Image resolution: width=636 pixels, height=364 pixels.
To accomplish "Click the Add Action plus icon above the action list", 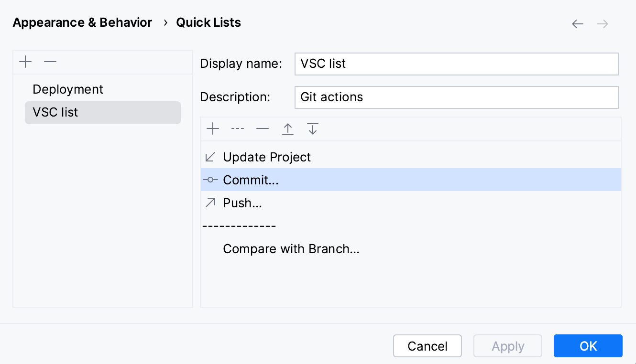I will (x=213, y=128).
